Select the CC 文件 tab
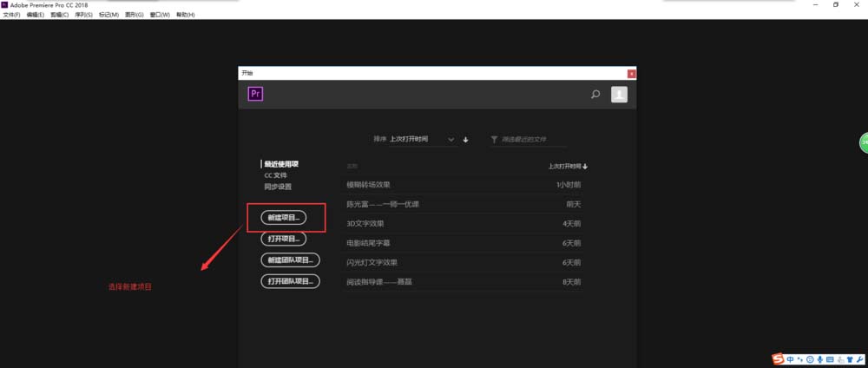 276,175
